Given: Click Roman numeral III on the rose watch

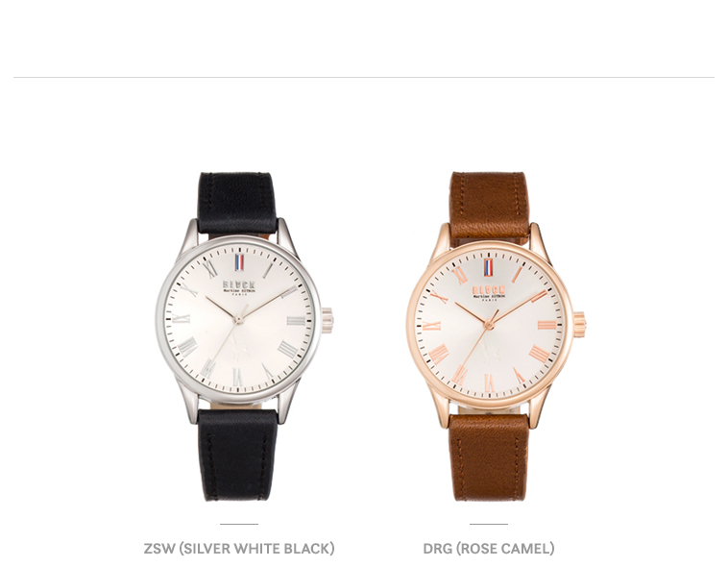Looking at the screenshot, I should [x=546, y=325].
